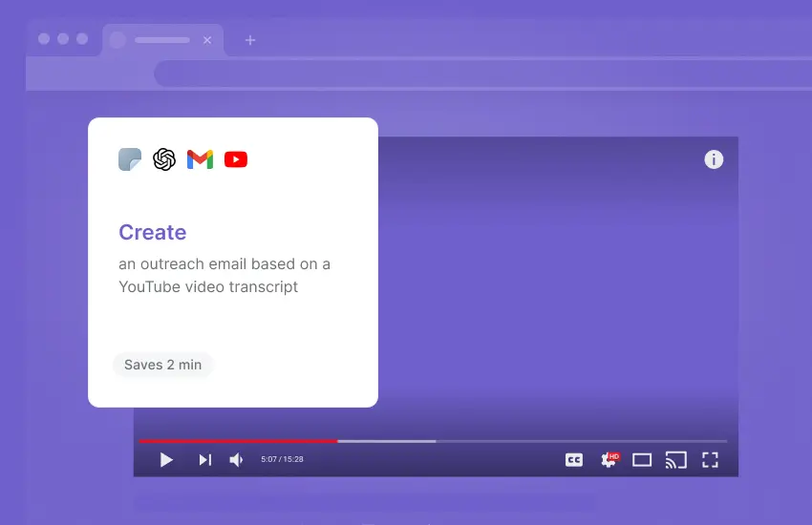Open video settings gear with HD badge
The image size is (812, 525).
click(610, 459)
